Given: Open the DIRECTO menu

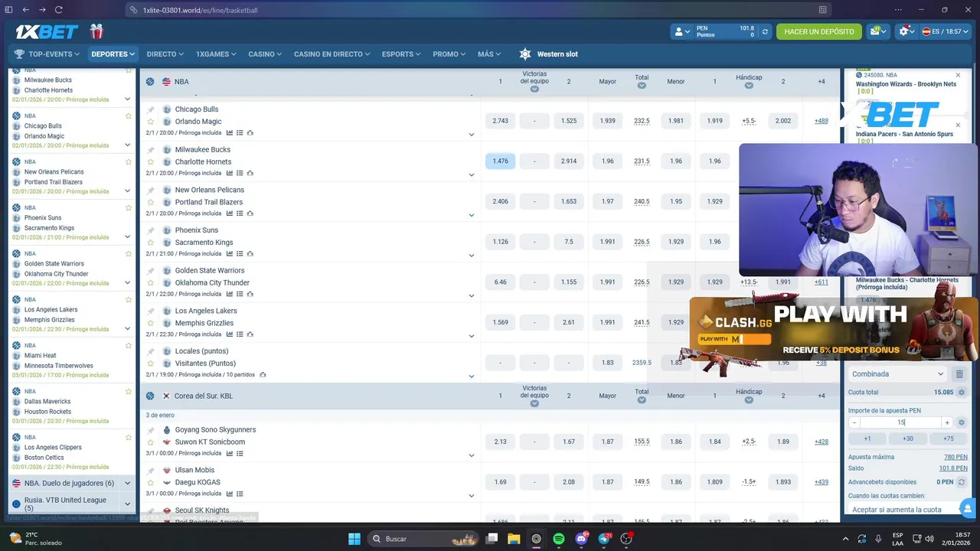Looking at the screenshot, I should pos(165,54).
